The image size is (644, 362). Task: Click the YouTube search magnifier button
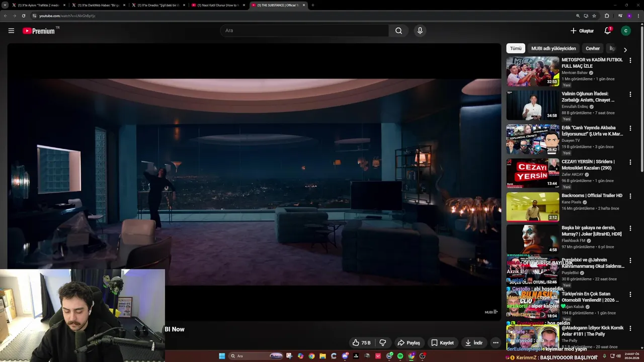coord(398,31)
